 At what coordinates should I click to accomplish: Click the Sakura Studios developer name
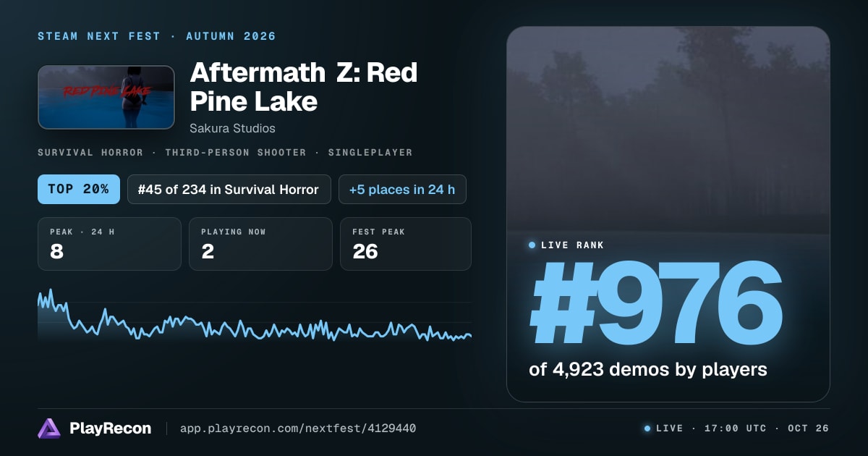[232, 128]
